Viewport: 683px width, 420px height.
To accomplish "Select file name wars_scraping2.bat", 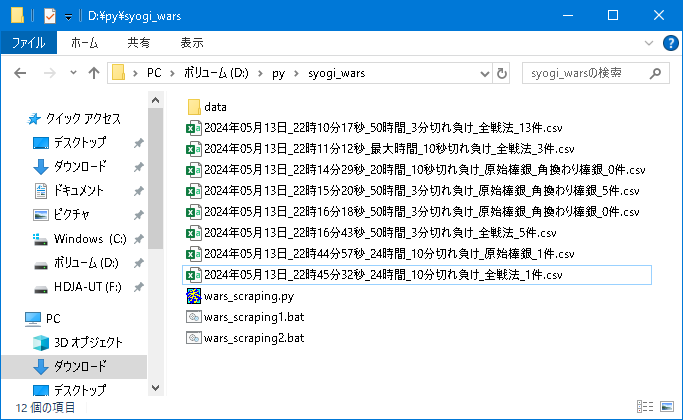I will click(254, 338).
